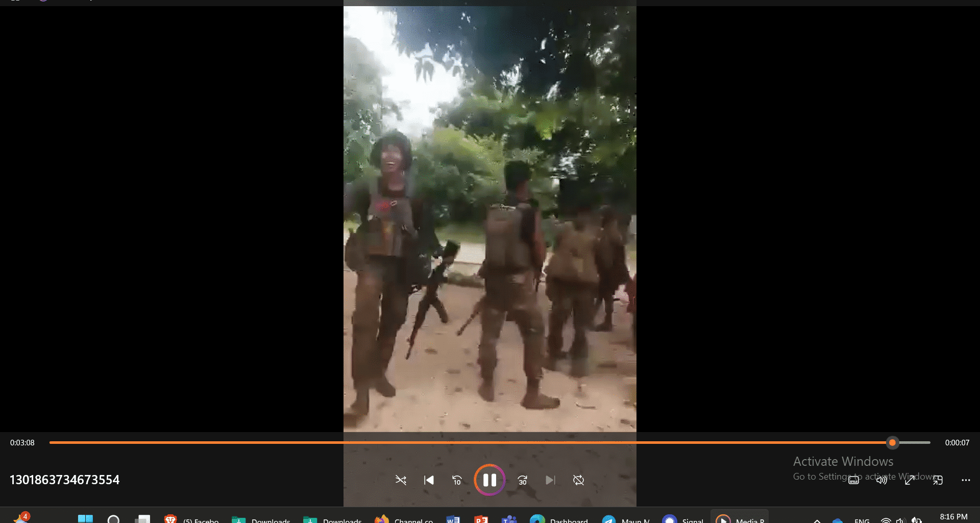The width and height of the screenshot is (980, 523).
Task: Click the video title 1301863734673554
Action: click(x=64, y=480)
